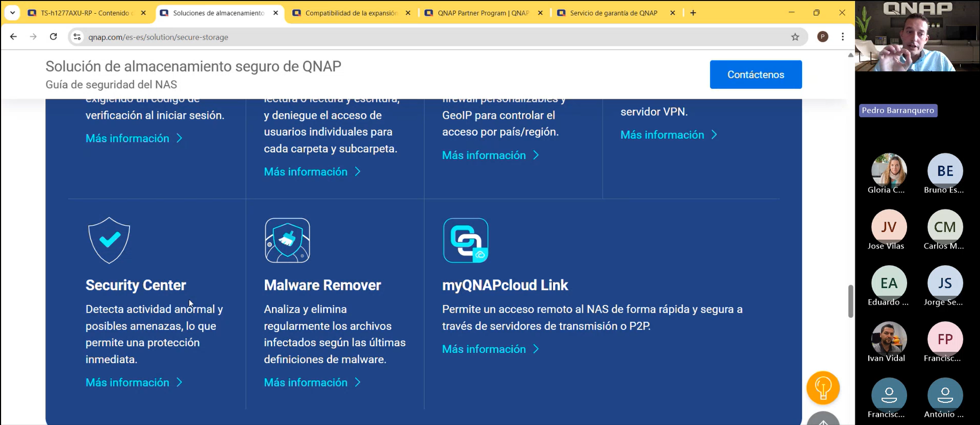
Task: Close the TS-h1277AXU-RP tab
Action: point(143,13)
